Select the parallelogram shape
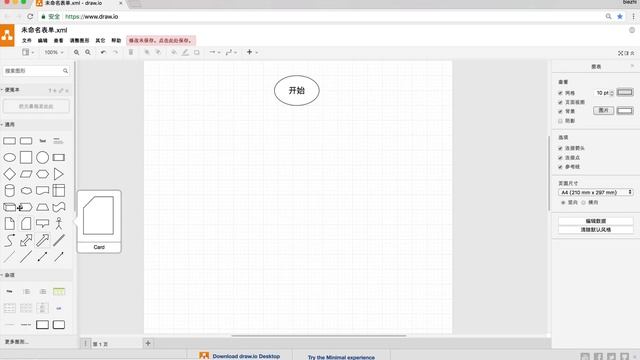 coord(26,174)
